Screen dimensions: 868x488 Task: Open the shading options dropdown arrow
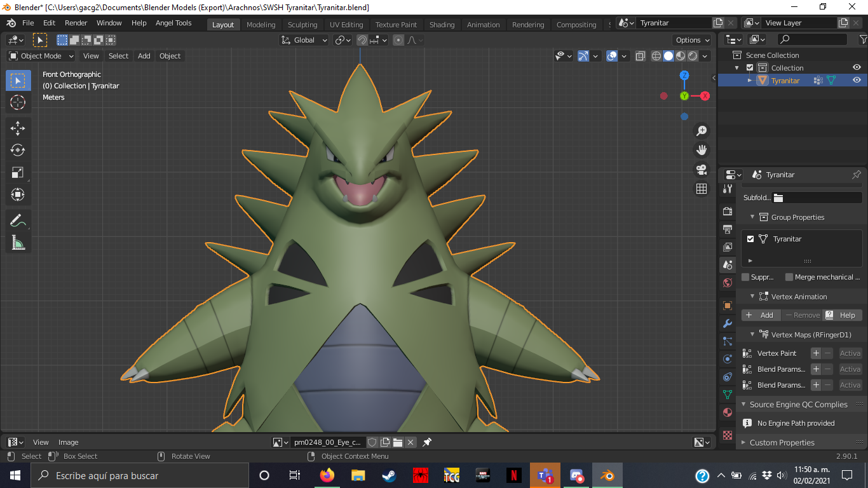tap(705, 56)
